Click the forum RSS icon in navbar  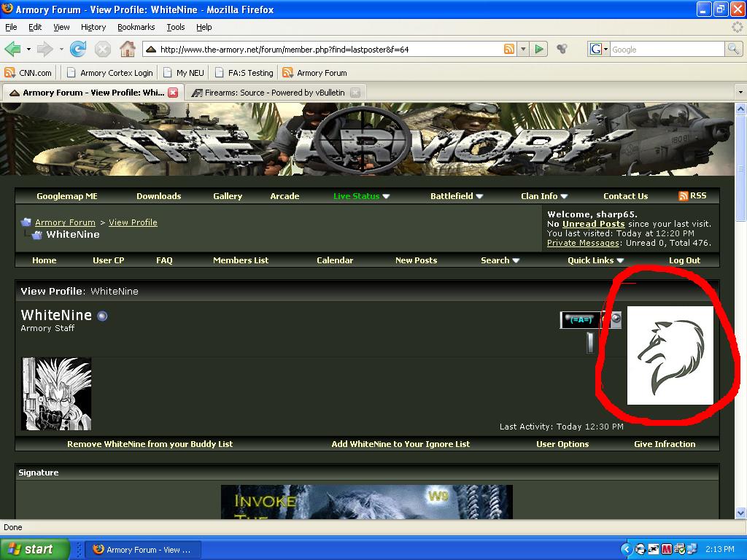(684, 195)
